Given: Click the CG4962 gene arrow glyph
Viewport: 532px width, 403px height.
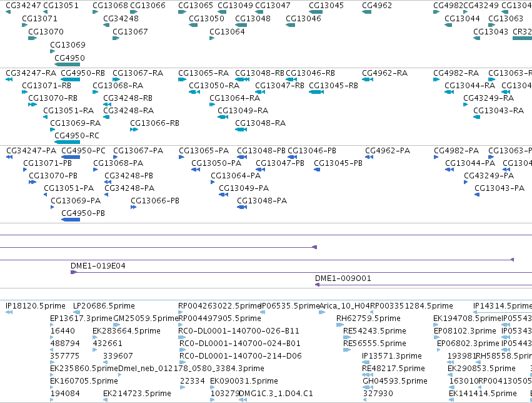Looking at the screenshot, I should click(367, 13).
